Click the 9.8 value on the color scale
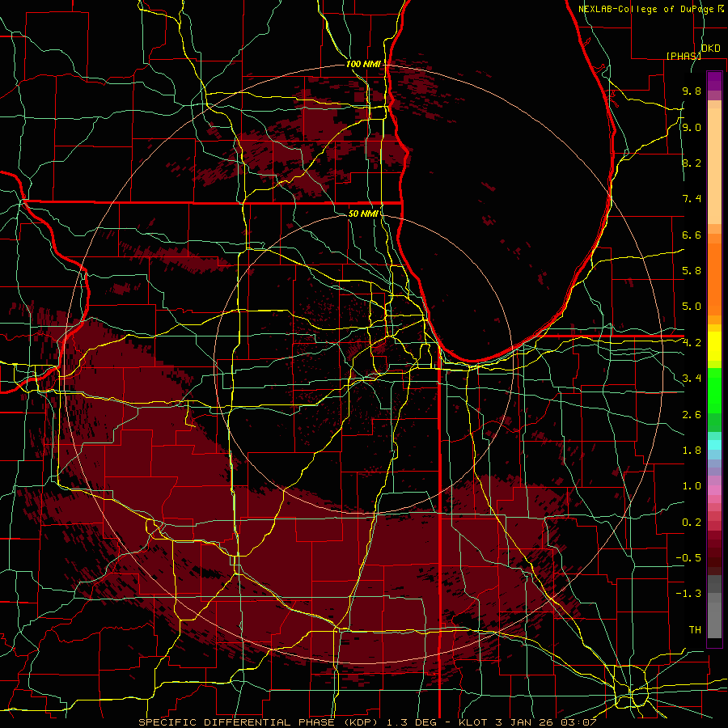 coord(692,91)
